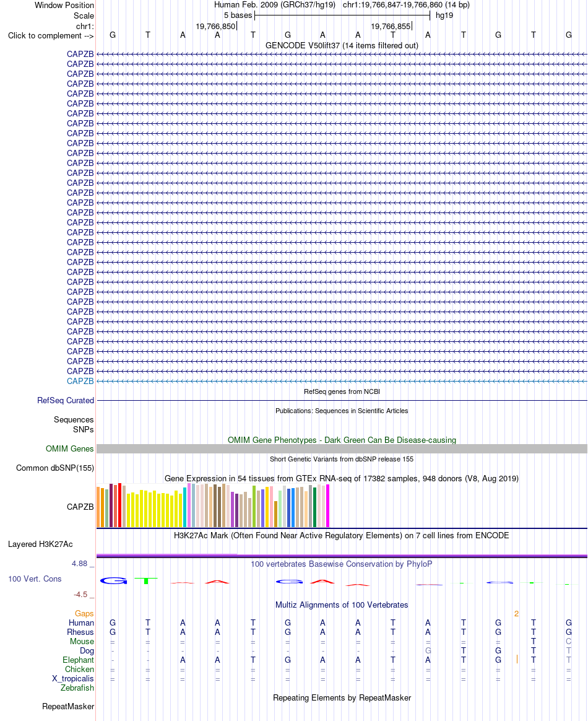The image size is (588, 721).
Task: Click the 'C' base in the Mouse row
Action: [569, 642]
